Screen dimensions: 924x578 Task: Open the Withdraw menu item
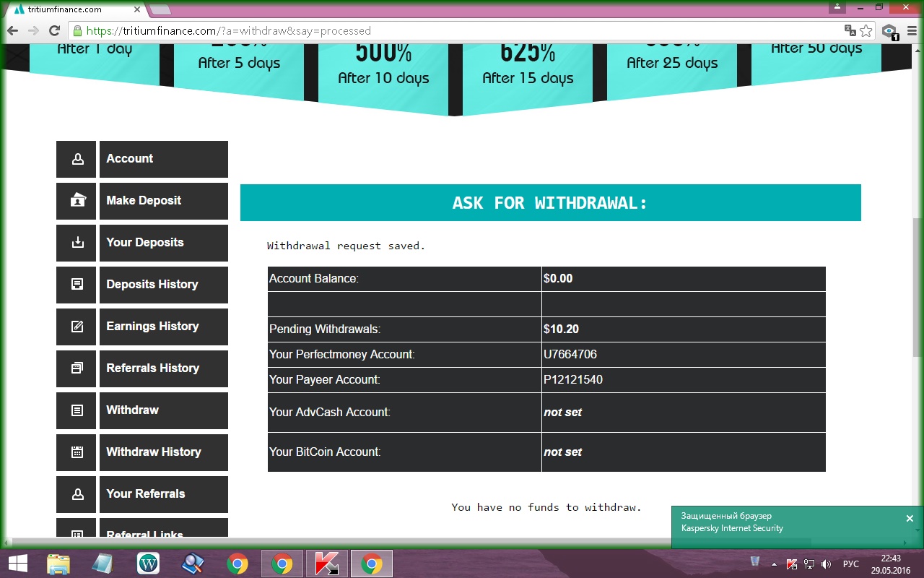coord(163,410)
